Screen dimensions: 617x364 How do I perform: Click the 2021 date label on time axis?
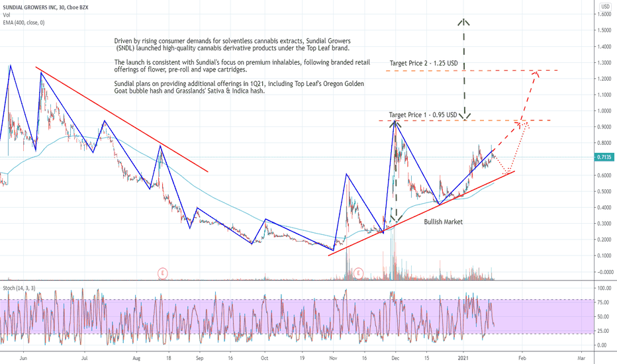point(463,359)
